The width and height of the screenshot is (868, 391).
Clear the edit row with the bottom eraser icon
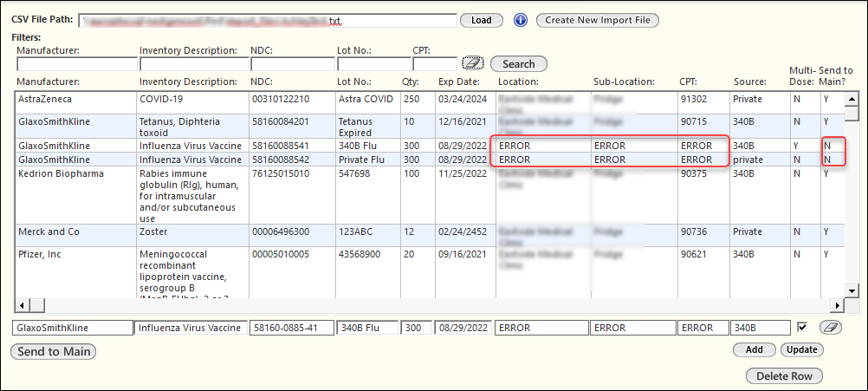pyautogui.click(x=831, y=328)
